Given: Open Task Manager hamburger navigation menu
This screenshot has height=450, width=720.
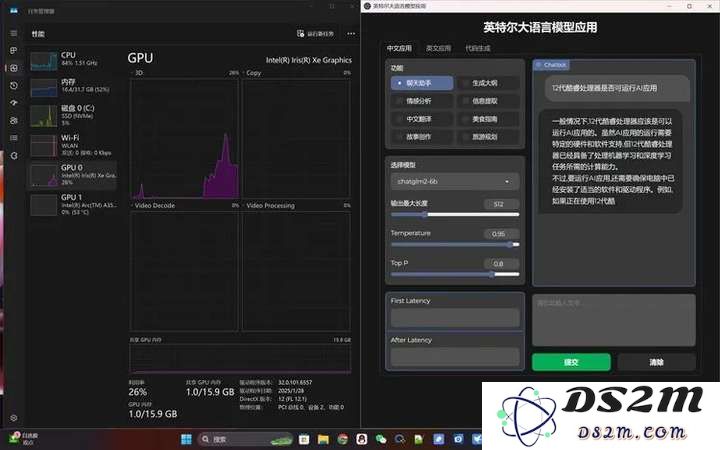Looking at the screenshot, I should click(x=14, y=34).
